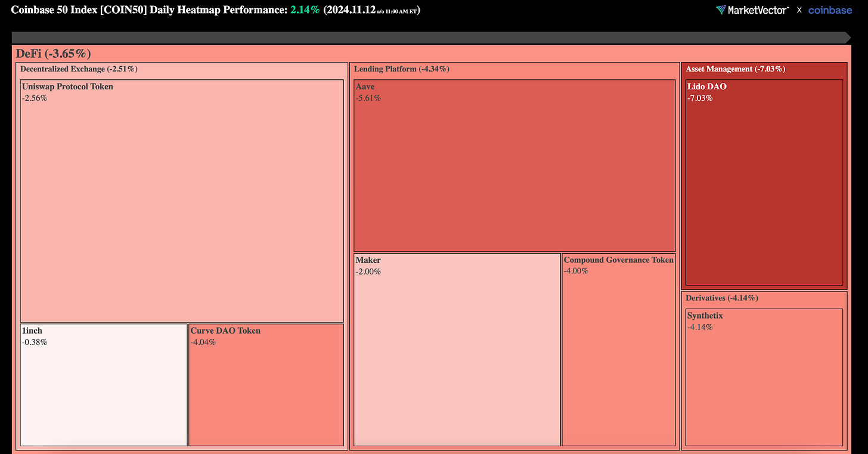Select the Uniswap Protocol Token tile
Screen dimensions: 868x454
[182, 201]
